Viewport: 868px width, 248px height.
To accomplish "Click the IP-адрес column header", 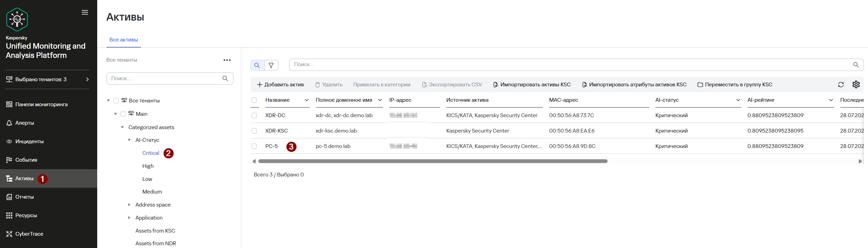I will click(400, 100).
